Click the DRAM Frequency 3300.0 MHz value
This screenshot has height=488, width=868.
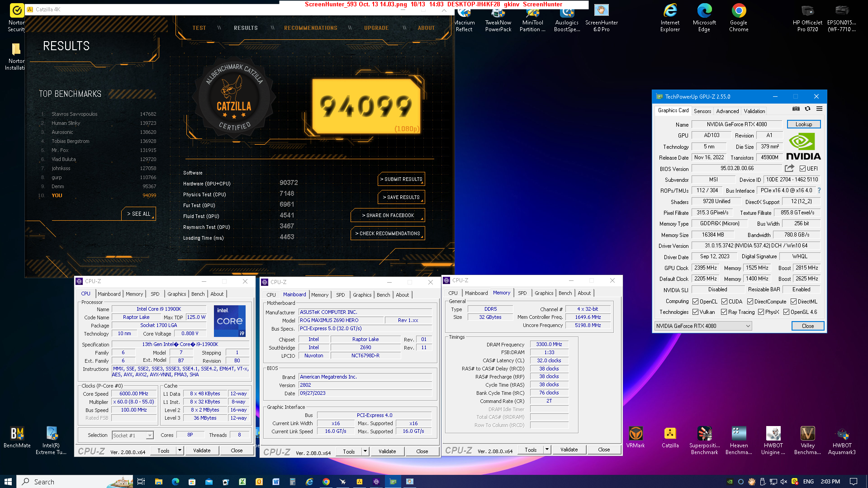tap(549, 345)
